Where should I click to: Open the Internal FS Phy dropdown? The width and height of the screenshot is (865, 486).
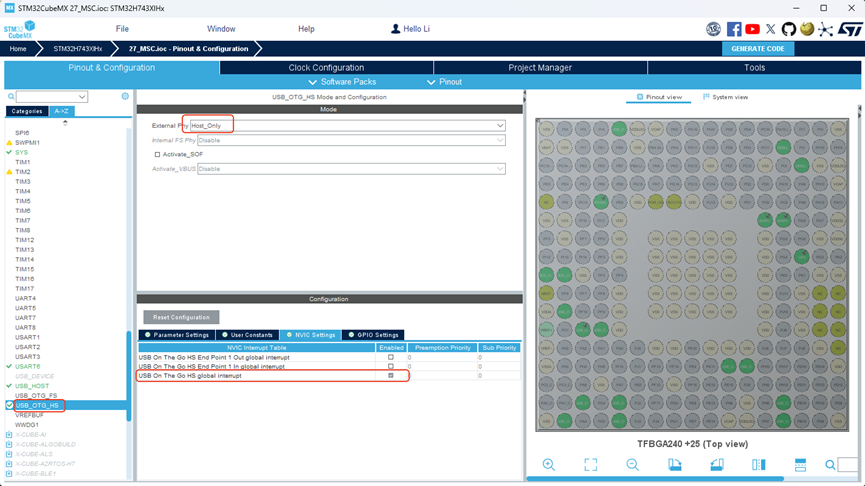click(x=351, y=140)
